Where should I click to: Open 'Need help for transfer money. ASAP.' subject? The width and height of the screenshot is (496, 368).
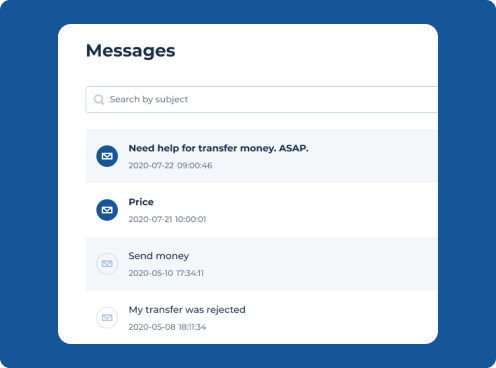coord(218,148)
